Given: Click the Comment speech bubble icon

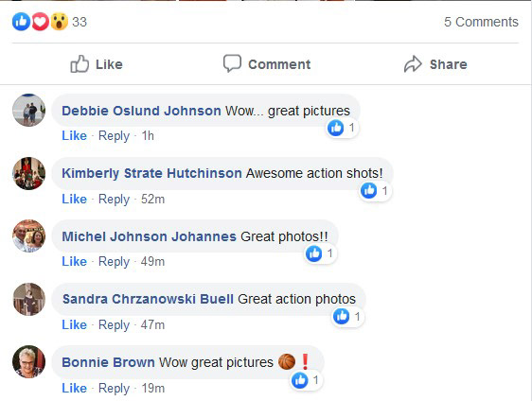Looking at the screenshot, I should 232,63.
